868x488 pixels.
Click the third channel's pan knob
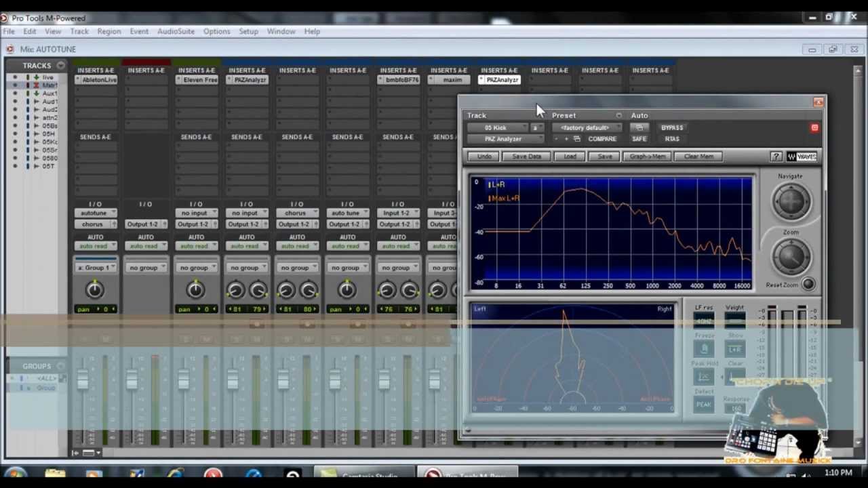(x=196, y=291)
